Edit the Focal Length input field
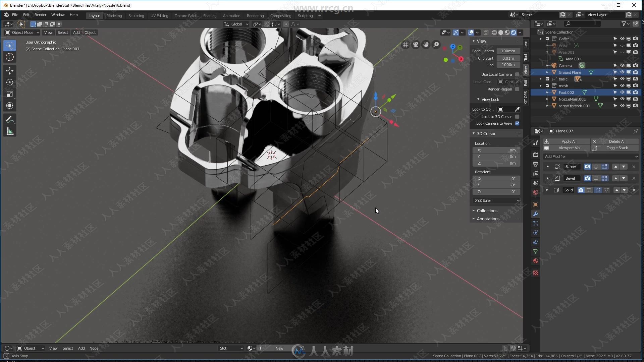This screenshot has width=644, height=362. [x=508, y=50]
